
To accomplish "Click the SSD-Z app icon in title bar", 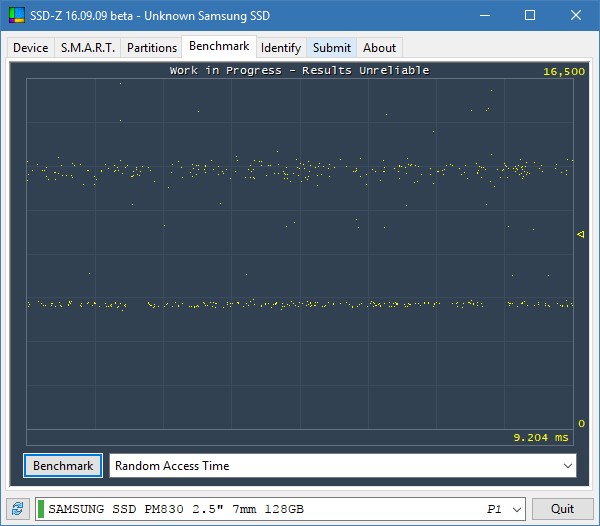I will (x=17, y=15).
